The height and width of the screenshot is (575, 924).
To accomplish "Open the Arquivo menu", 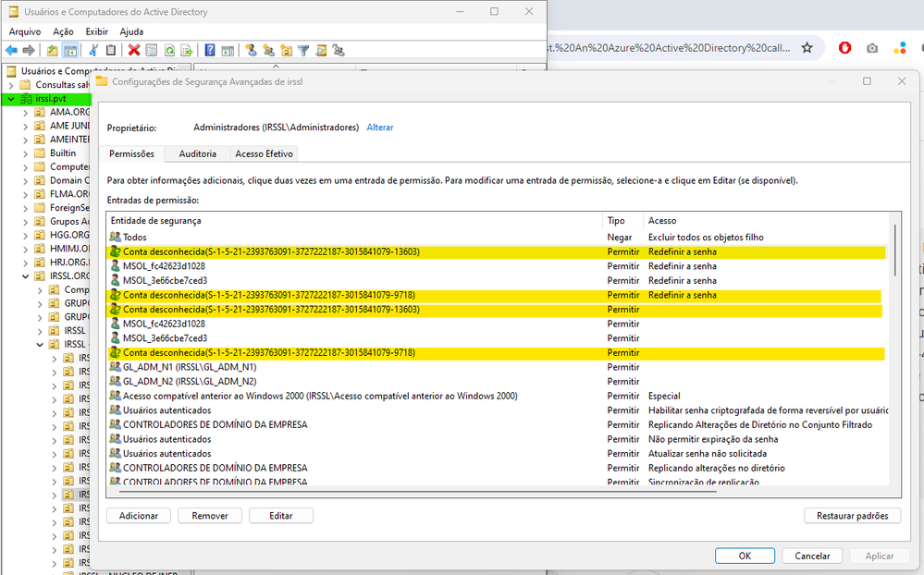I will pyautogui.click(x=25, y=31).
